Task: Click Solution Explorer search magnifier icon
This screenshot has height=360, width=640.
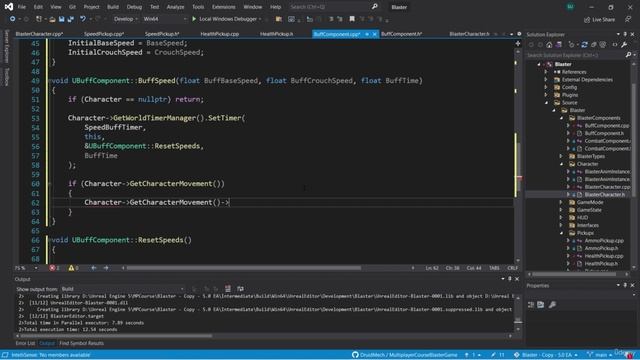Action: pyautogui.click(x=628, y=55)
